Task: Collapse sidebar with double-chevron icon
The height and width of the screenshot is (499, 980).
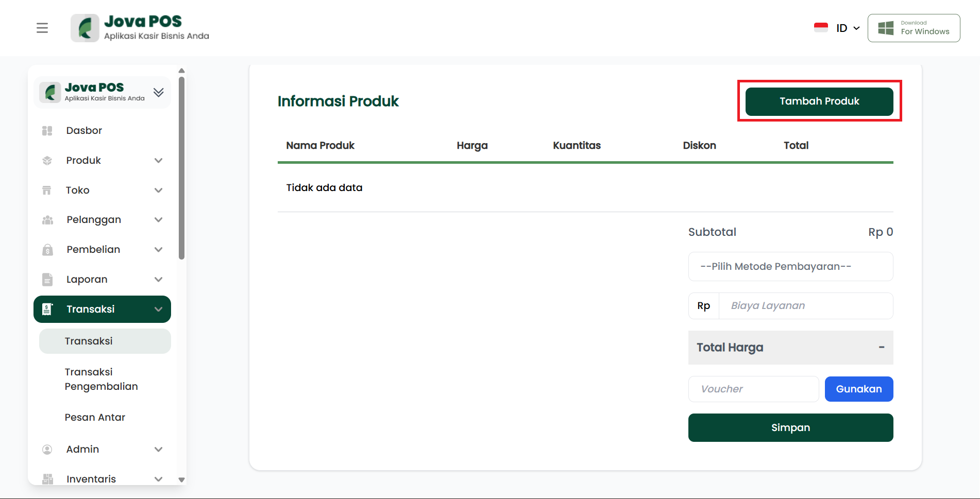Action: pyautogui.click(x=159, y=93)
